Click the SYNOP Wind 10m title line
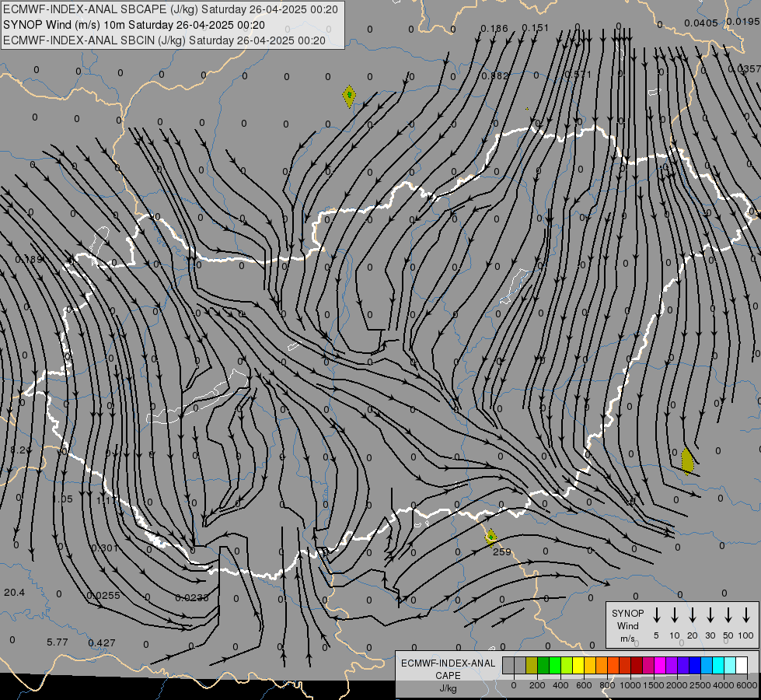 click(x=134, y=25)
